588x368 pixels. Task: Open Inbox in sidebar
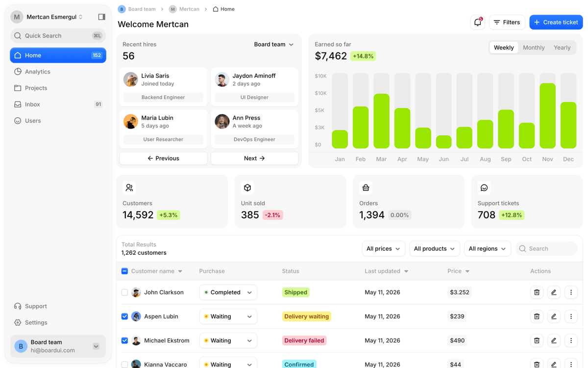click(x=58, y=105)
